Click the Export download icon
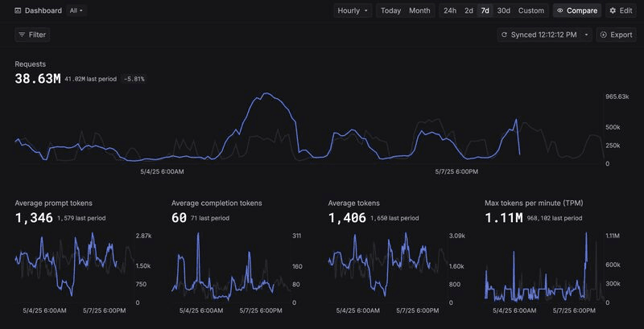644x329 pixels. tap(604, 35)
